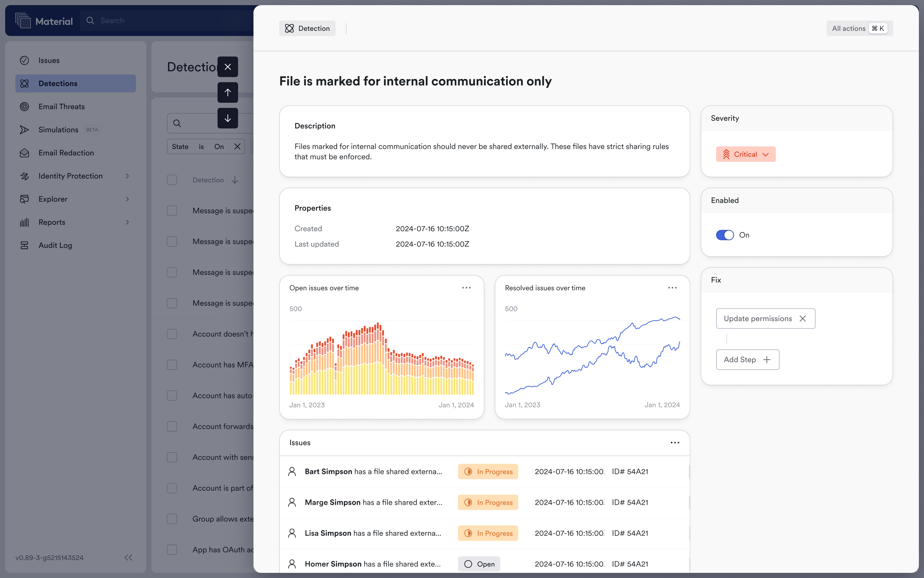This screenshot has width=924, height=578.
Task: Click Lisa Simpson's In Progress status
Action: click(488, 533)
